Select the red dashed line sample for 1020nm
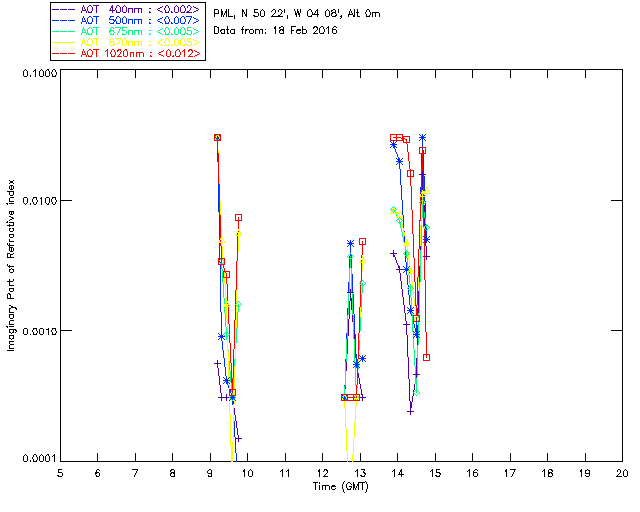Screen dimensions: 640x512 (64, 53)
